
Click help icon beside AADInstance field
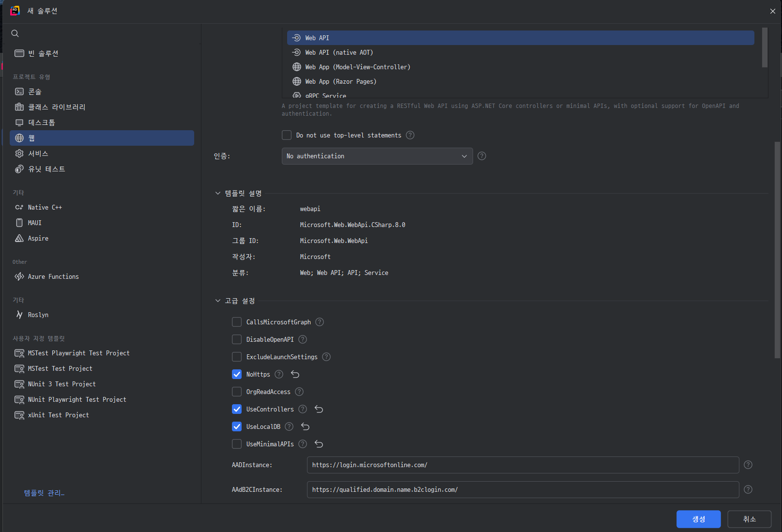click(x=748, y=465)
